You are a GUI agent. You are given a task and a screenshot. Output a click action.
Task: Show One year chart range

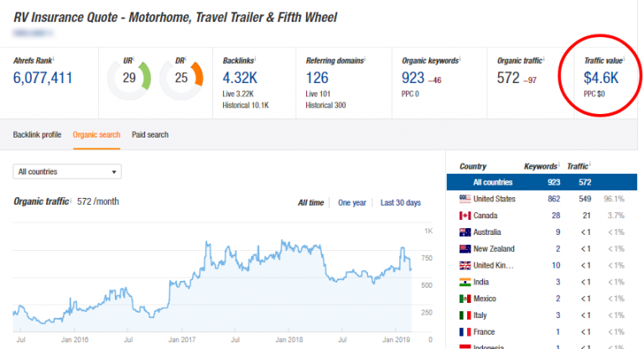pos(352,203)
